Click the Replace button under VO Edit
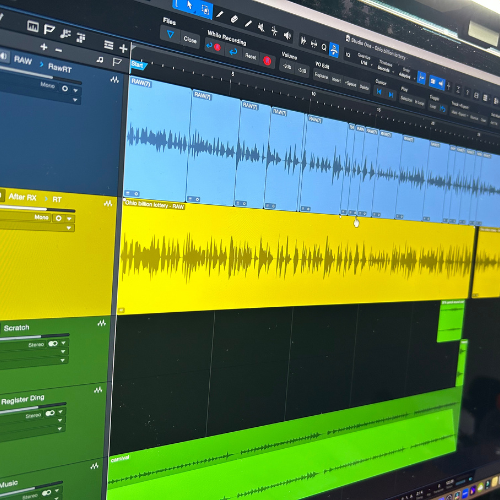The height and width of the screenshot is (500, 500). click(322, 76)
